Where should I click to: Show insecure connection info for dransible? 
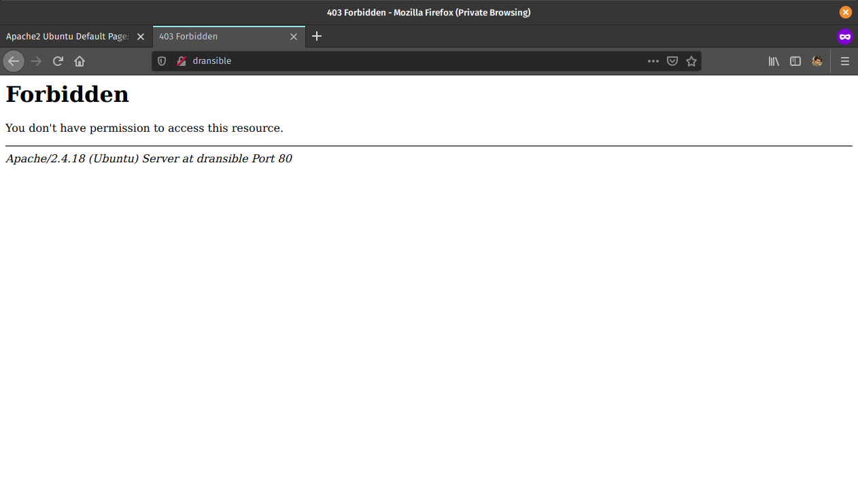[182, 61]
